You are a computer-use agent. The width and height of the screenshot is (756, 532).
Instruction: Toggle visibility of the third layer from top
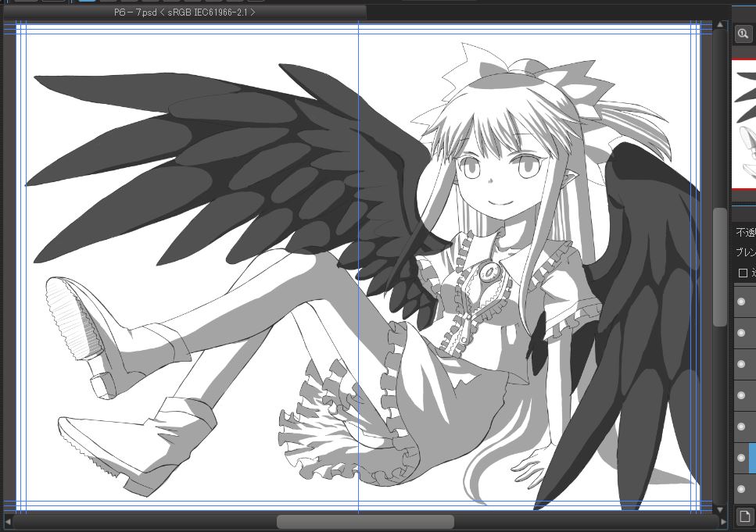tap(741, 364)
